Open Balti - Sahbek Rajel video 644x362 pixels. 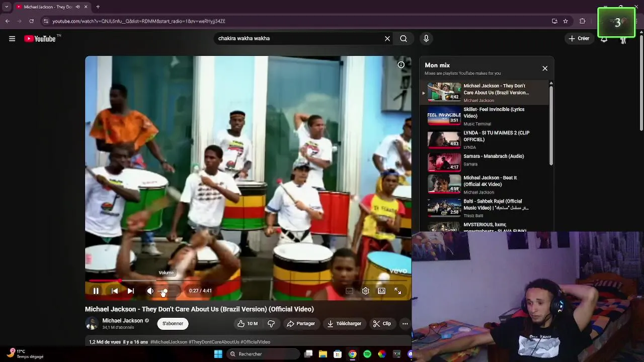[x=484, y=208]
